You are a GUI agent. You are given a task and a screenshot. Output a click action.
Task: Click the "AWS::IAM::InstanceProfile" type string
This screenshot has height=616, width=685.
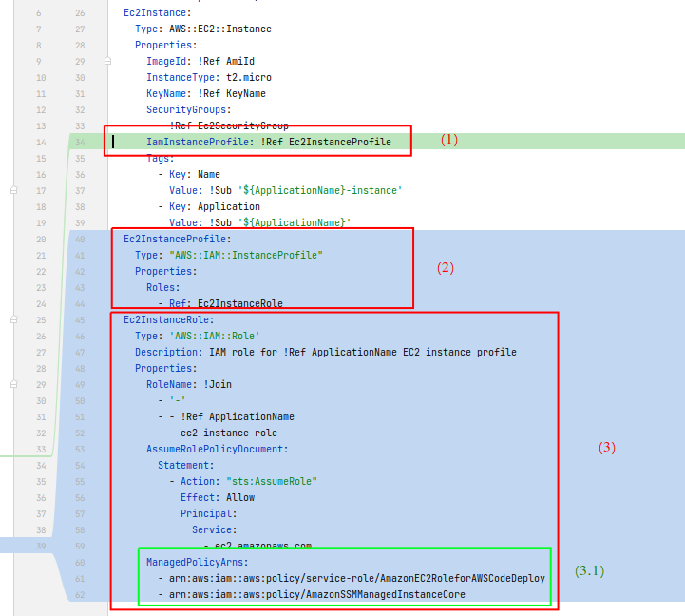[245, 255]
